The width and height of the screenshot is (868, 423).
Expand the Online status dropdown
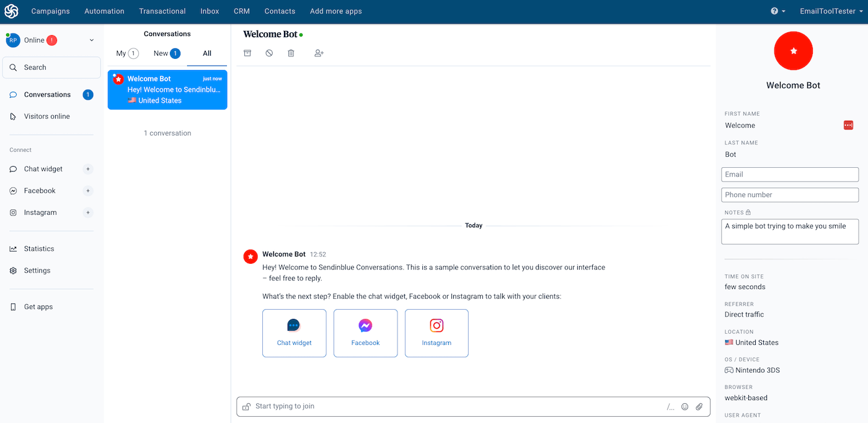tap(92, 40)
